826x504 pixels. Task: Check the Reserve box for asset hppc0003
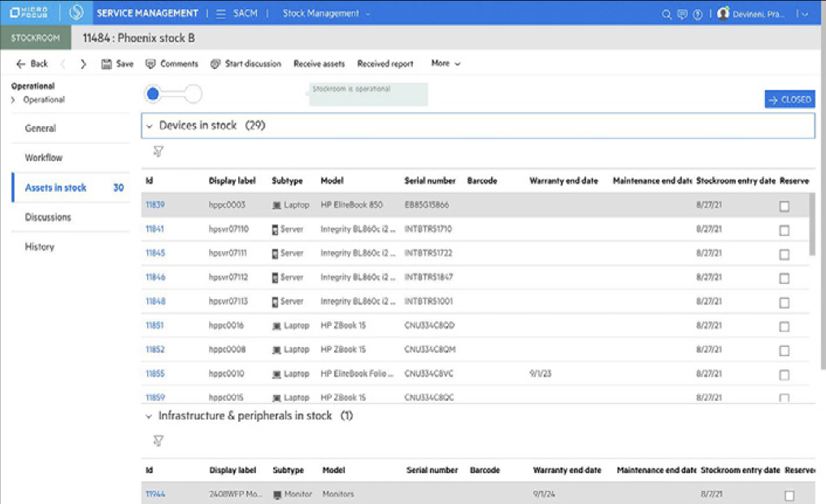click(x=785, y=206)
